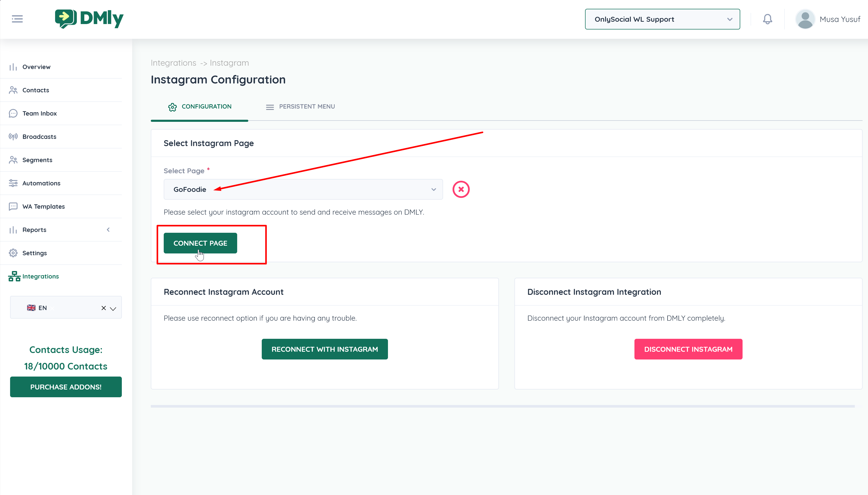The width and height of the screenshot is (868, 495).
Task: Click the Musa Yusuf profile avatar
Action: click(x=805, y=19)
